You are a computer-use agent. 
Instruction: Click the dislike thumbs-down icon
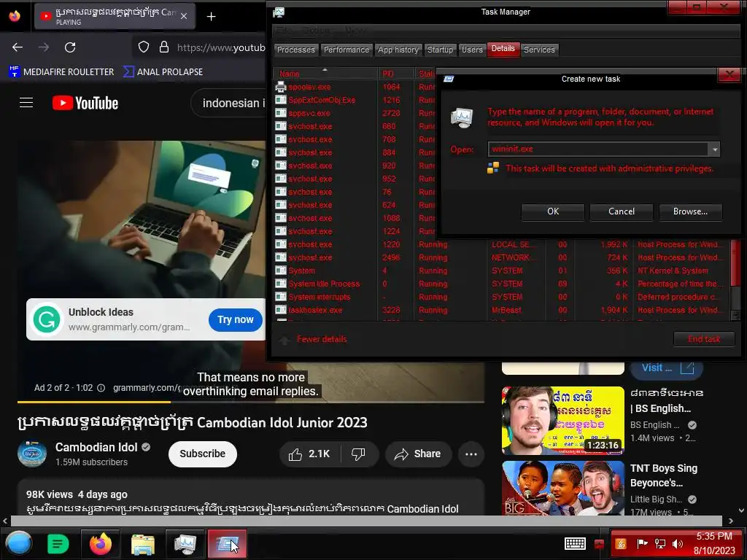coord(358,454)
